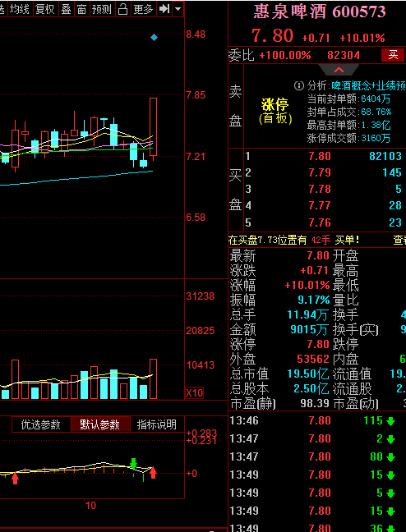Click the left red up arrow signal
The width and height of the screenshot is (406, 532).
click(x=15, y=479)
